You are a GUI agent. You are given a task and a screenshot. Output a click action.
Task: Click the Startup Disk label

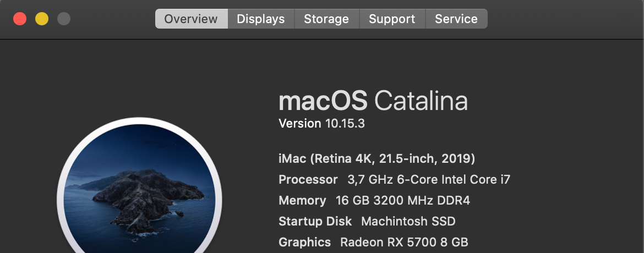point(315,221)
